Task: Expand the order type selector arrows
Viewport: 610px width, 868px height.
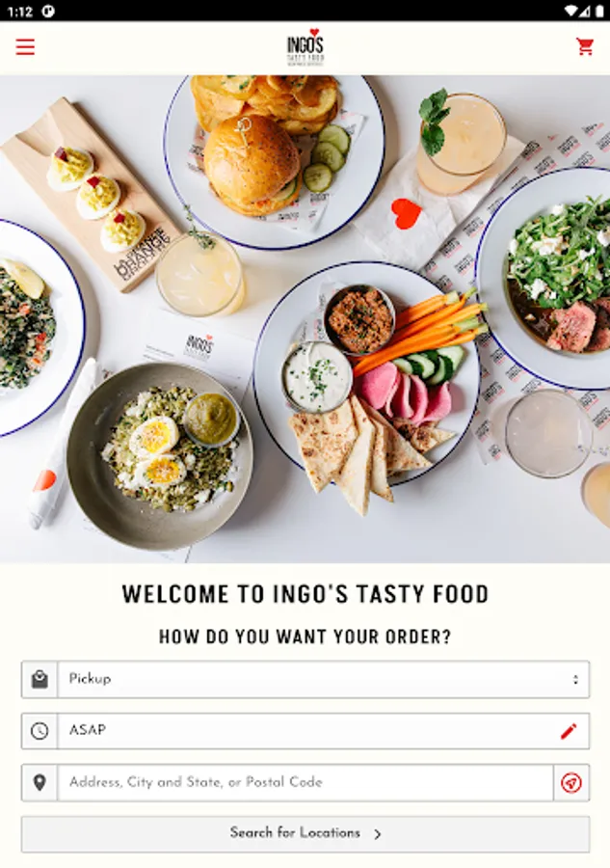Action: pos(575,679)
